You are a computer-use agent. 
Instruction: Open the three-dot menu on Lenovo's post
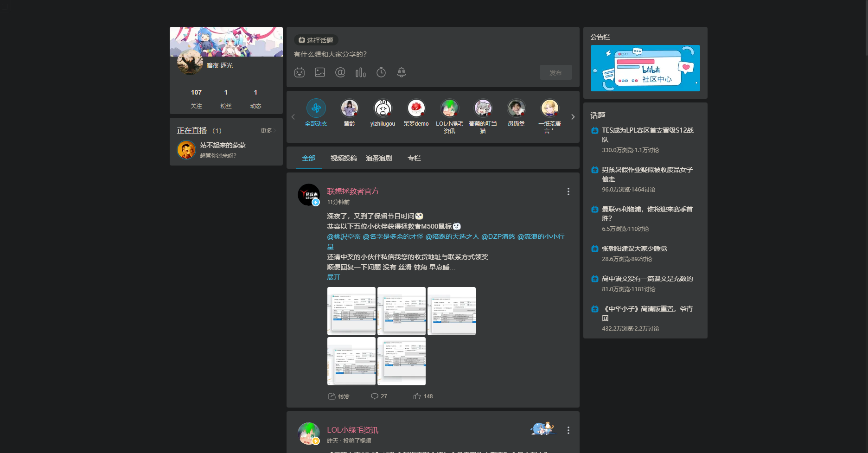click(568, 191)
